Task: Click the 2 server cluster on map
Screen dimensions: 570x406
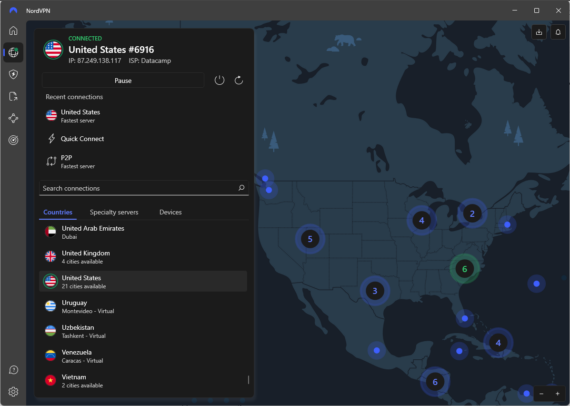Action: [x=472, y=214]
